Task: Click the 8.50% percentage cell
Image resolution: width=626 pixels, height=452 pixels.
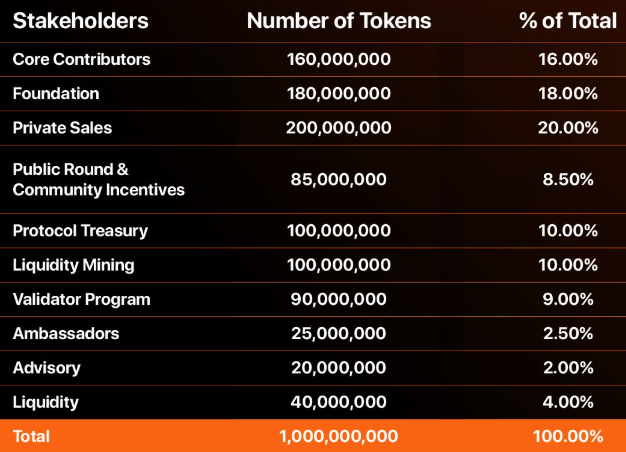Action: pos(568,179)
